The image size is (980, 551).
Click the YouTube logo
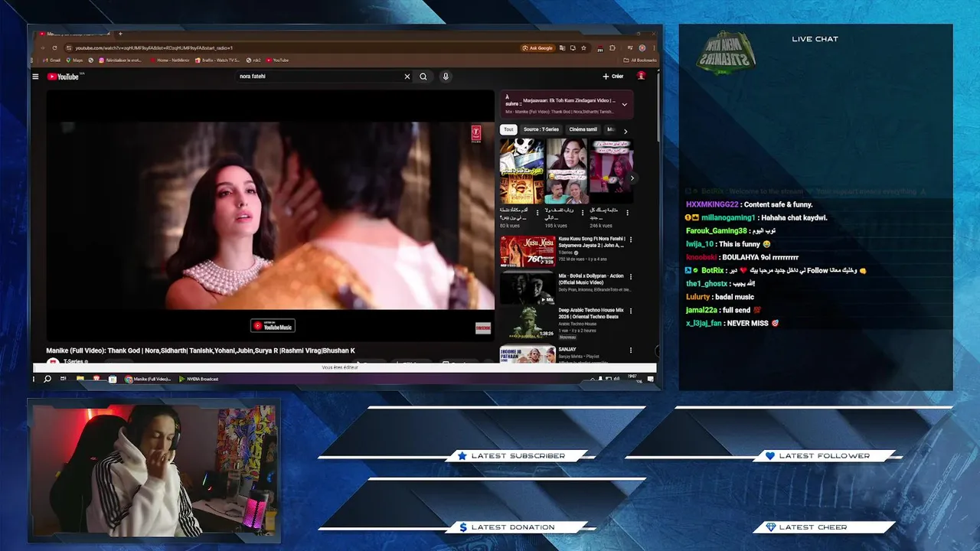(64, 77)
